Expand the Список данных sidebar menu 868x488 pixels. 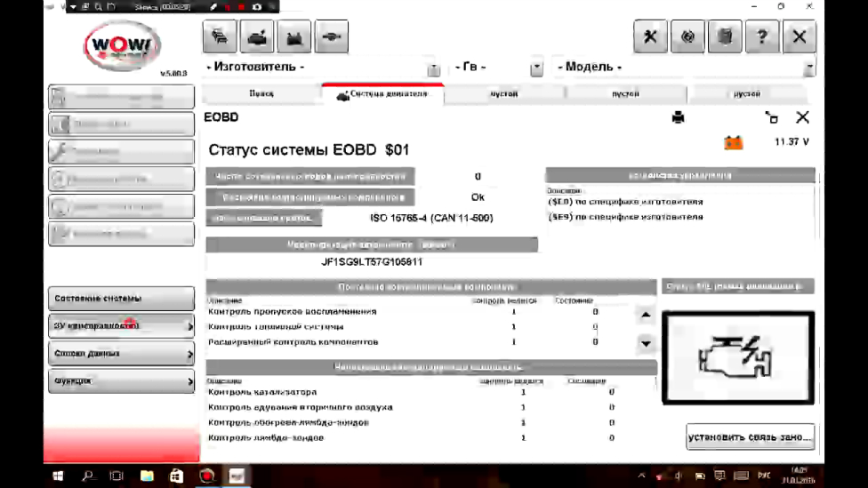click(121, 354)
